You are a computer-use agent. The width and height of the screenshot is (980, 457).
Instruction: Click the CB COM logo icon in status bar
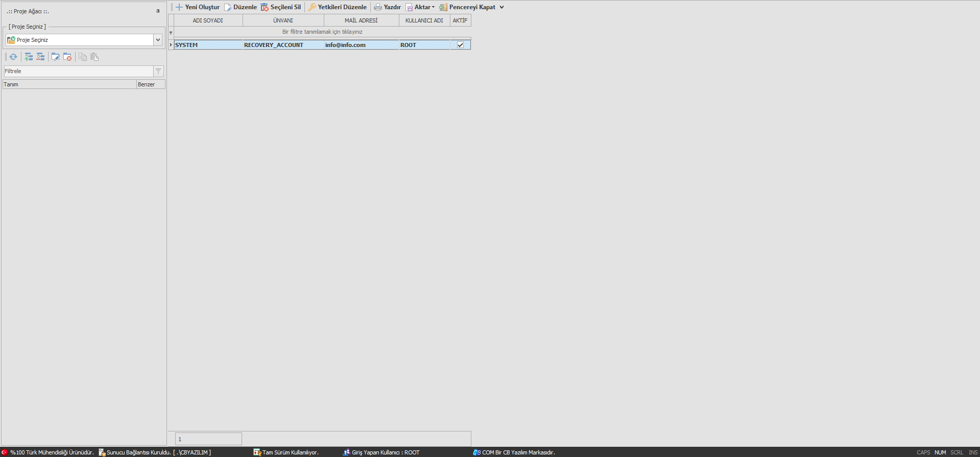476,452
